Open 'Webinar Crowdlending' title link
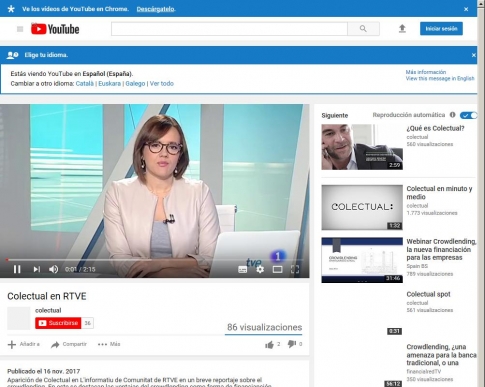The width and height of the screenshot is (485, 387). click(x=441, y=249)
